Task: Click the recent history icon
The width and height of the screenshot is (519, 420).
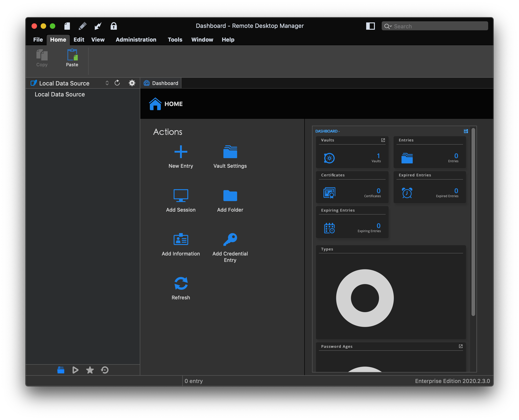Action: click(x=104, y=370)
